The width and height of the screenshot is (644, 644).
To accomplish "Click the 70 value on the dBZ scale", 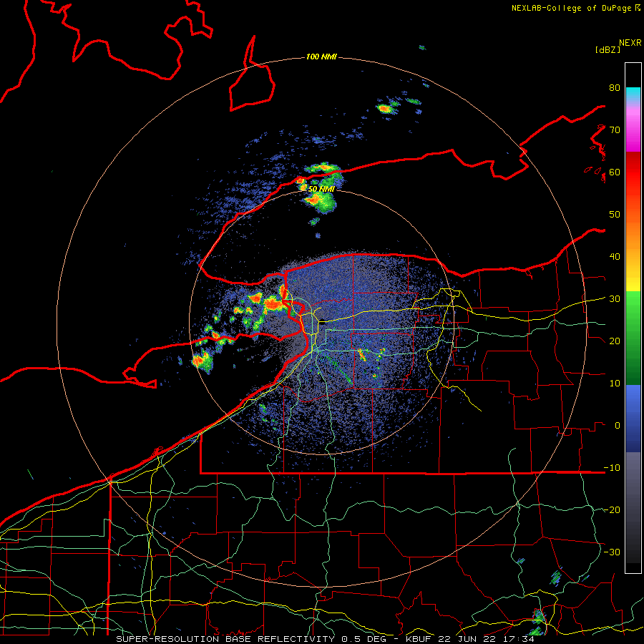I will (x=615, y=130).
